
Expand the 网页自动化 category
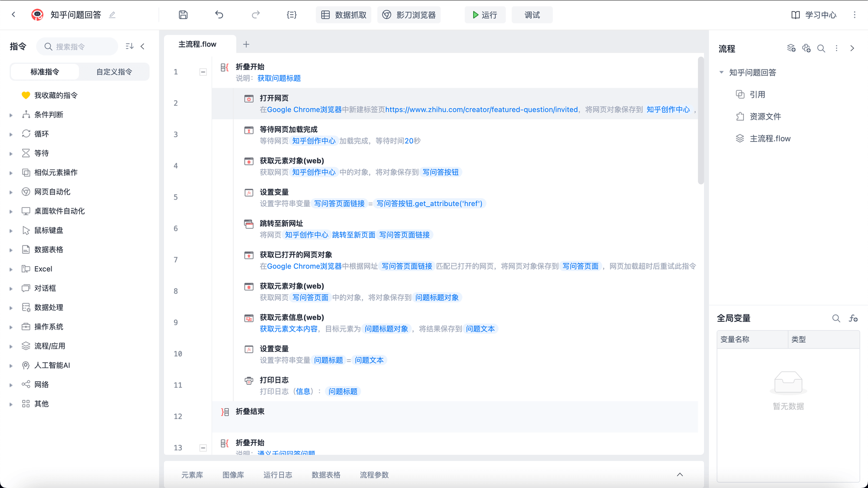click(x=11, y=192)
